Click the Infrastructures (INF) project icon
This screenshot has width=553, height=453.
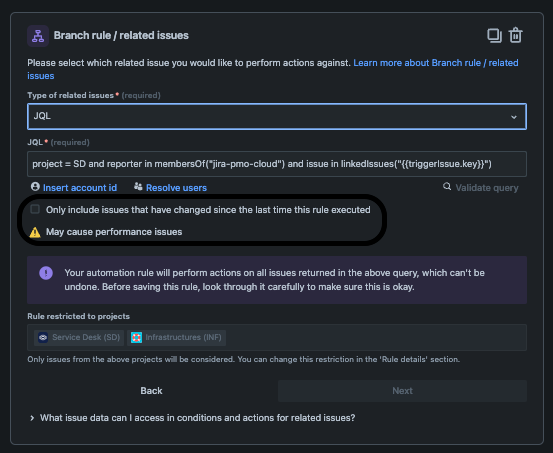[x=136, y=338]
